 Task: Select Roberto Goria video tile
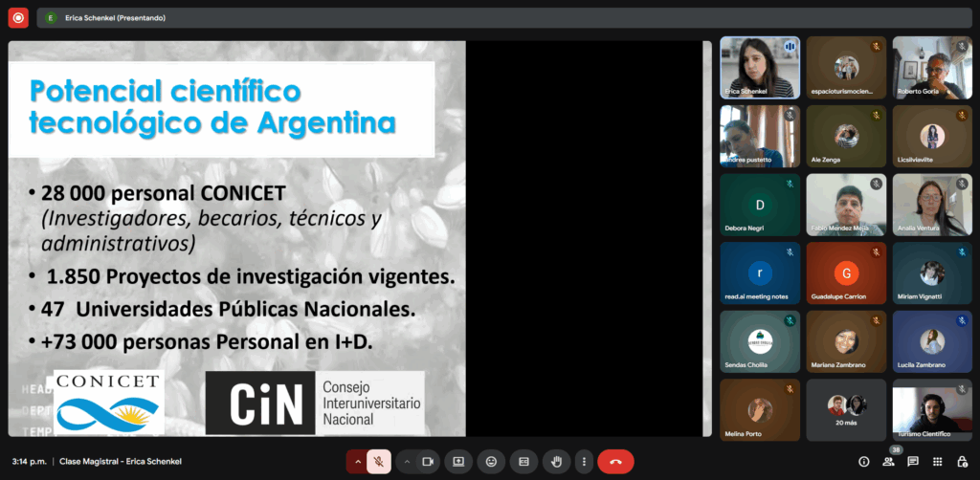(x=932, y=68)
